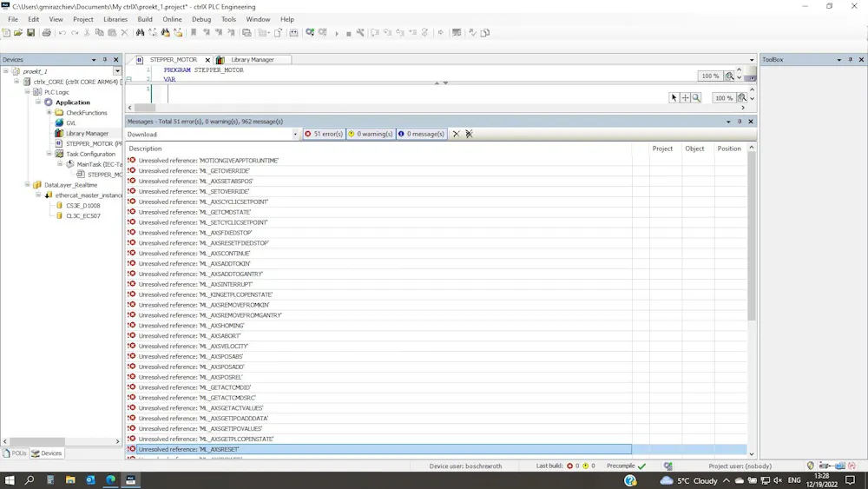Collapse the DataLayer_Realtime node
Viewport: 868px width, 489px height.
point(27,184)
